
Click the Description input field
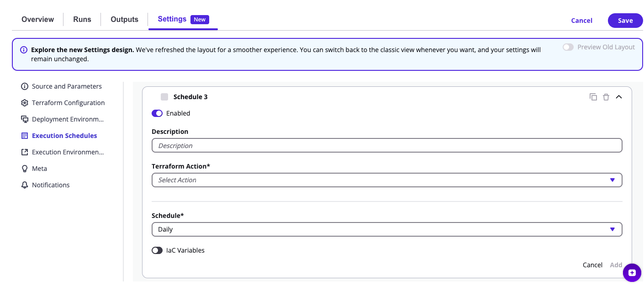click(387, 146)
